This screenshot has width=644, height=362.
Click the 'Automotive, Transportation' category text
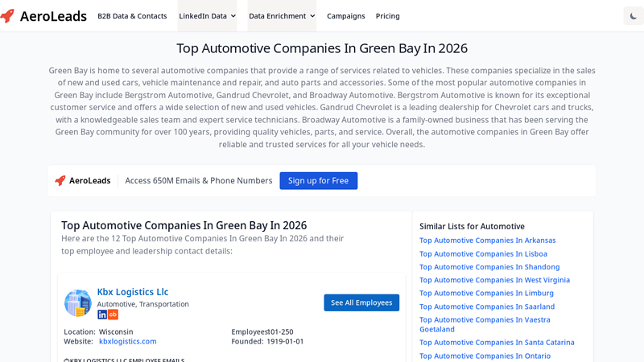click(143, 304)
